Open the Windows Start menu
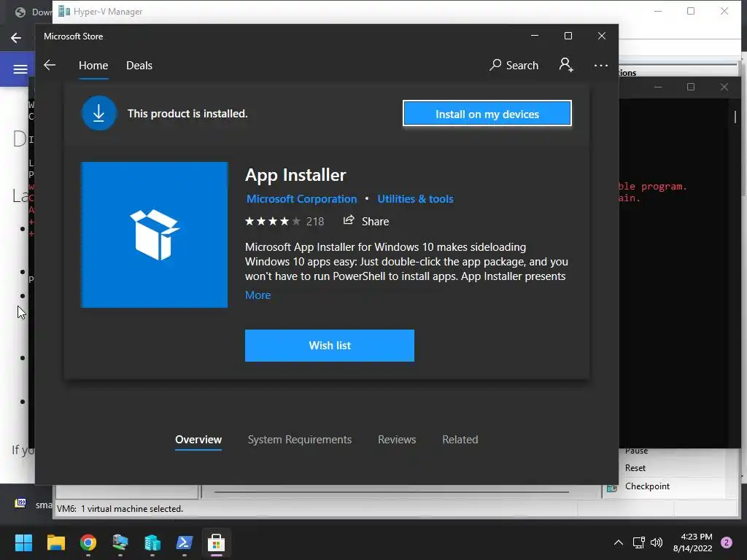 tap(23, 542)
